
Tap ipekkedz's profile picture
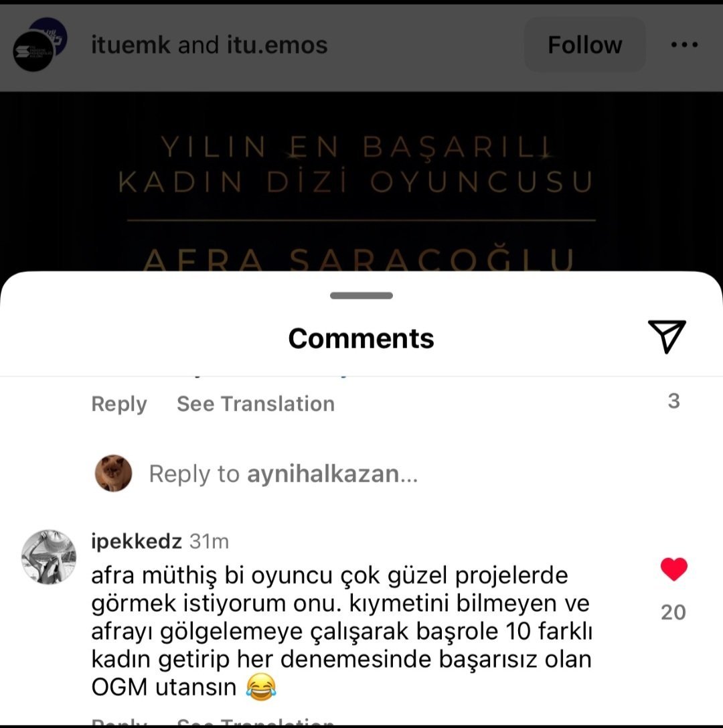pyautogui.click(x=49, y=557)
